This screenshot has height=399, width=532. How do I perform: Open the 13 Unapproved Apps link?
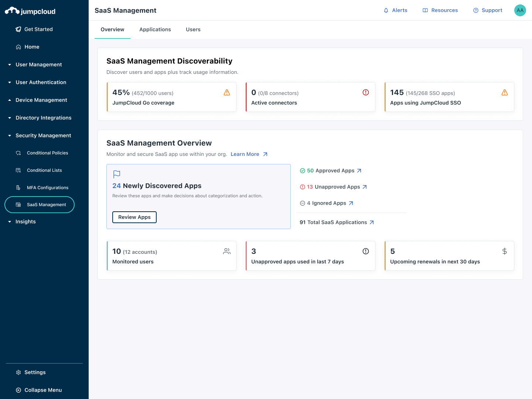point(334,187)
